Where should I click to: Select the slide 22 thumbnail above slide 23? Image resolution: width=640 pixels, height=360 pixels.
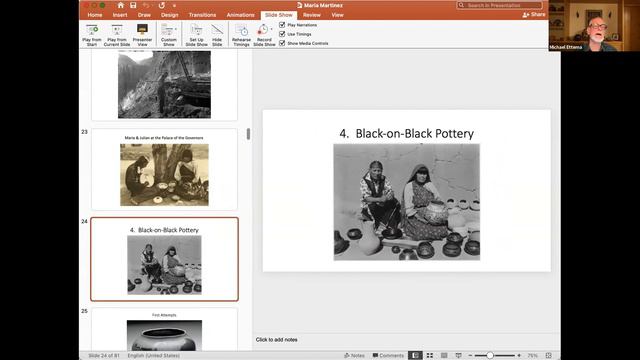click(164, 85)
